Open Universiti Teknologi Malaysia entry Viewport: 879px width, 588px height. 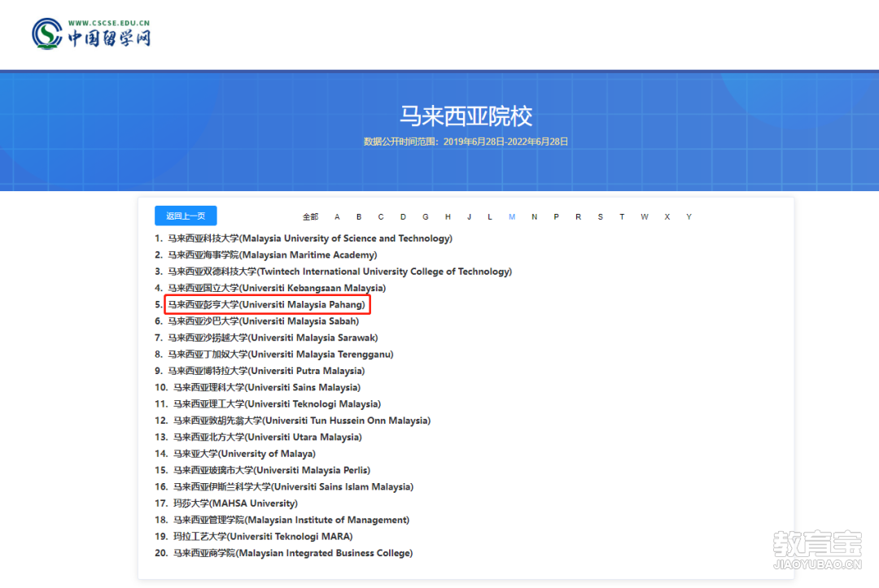(277, 403)
